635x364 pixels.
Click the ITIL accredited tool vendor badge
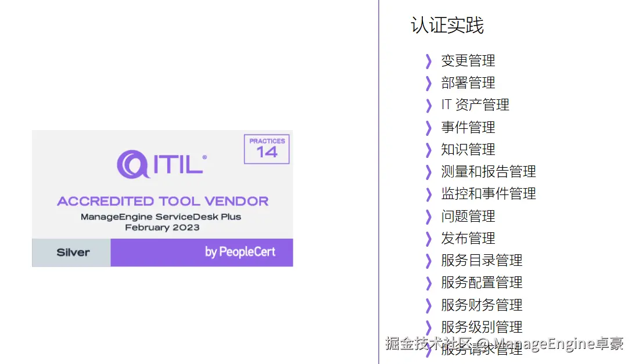[163, 199]
